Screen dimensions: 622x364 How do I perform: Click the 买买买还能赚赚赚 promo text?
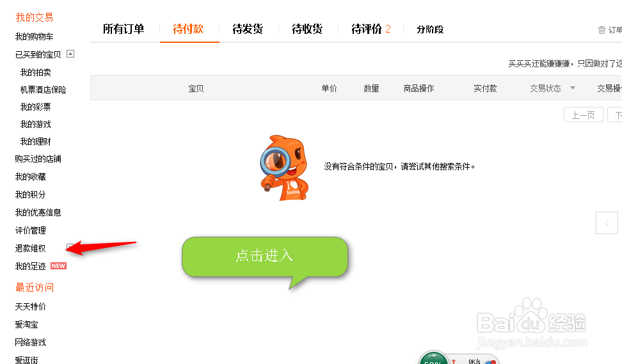[x=565, y=63]
